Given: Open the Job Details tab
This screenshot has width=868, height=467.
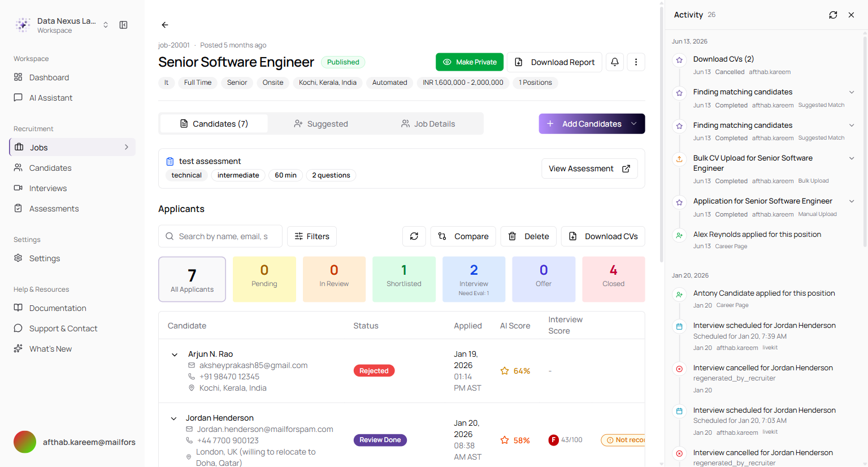Looking at the screenshot, I should pyautogui.click(x=428, y=124).
